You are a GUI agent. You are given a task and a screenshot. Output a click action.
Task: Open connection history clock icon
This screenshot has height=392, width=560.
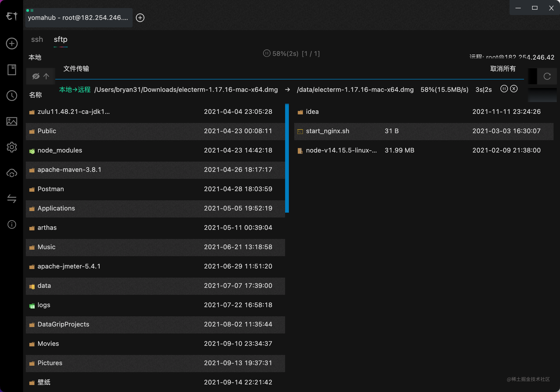(12, 96)
